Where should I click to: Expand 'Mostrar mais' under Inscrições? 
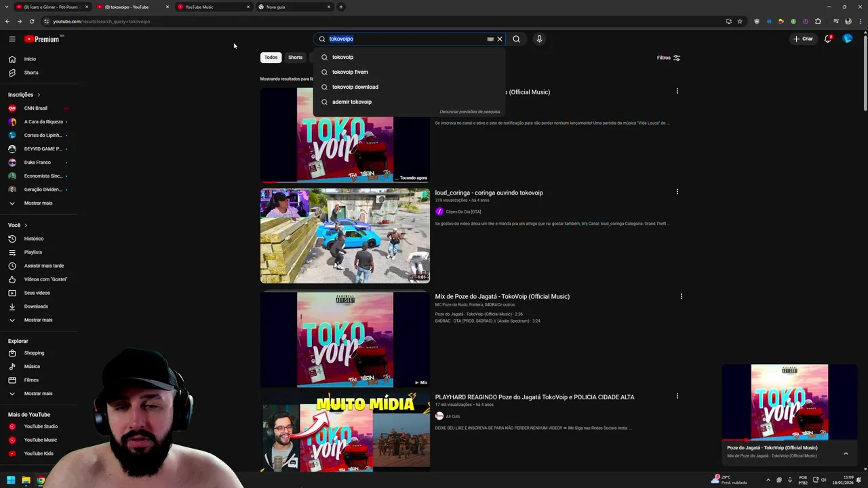[39, 203]
